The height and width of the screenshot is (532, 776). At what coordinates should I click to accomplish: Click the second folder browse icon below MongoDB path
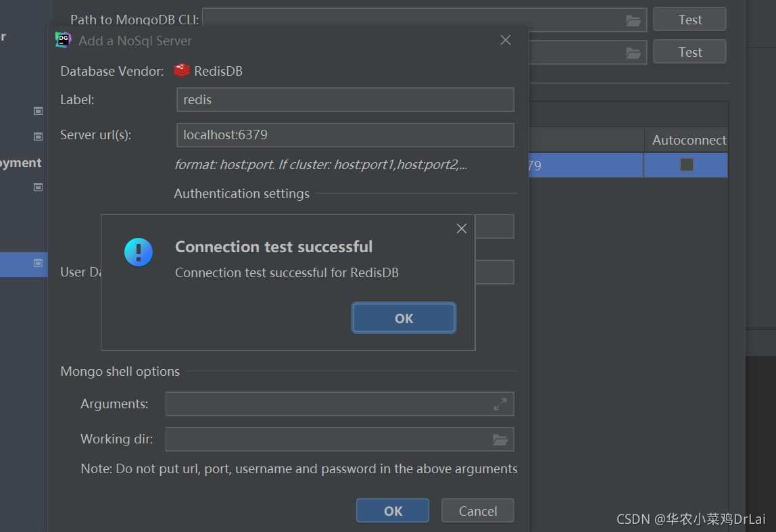pos(633,53)
